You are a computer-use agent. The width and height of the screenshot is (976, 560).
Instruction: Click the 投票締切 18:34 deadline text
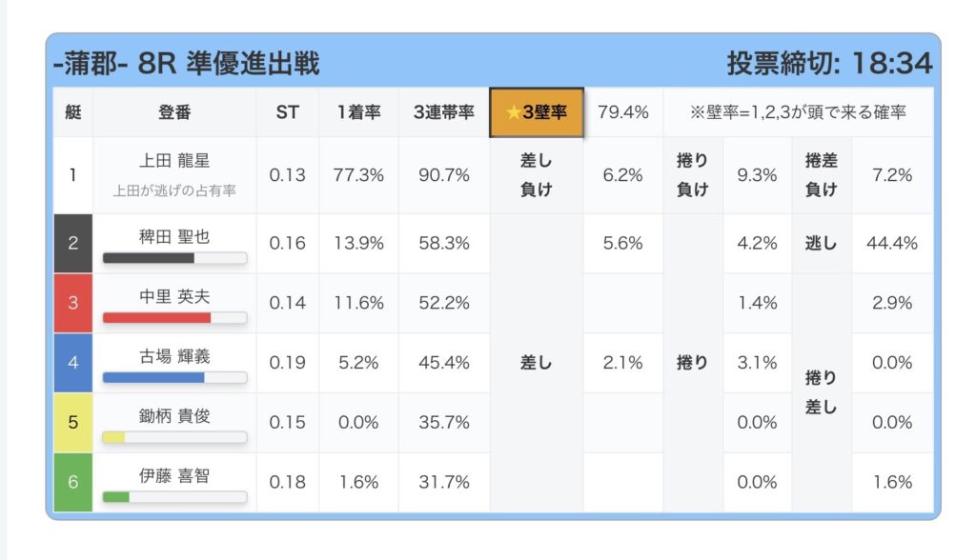[x=828, y=64]
